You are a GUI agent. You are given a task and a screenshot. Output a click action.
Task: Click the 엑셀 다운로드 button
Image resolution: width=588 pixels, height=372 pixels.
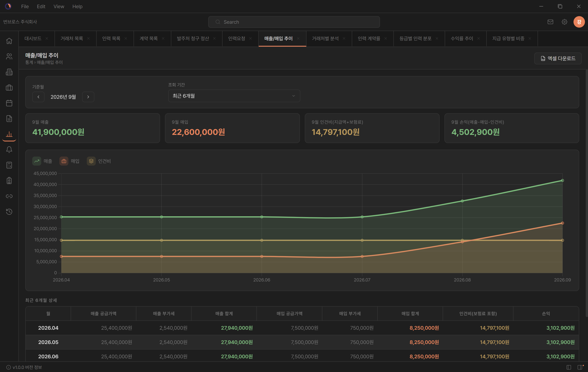pos(558,58)
